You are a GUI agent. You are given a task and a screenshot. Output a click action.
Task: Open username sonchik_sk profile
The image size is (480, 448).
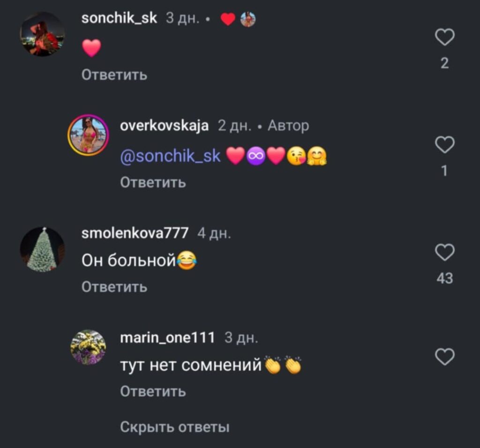pos(119,18)
